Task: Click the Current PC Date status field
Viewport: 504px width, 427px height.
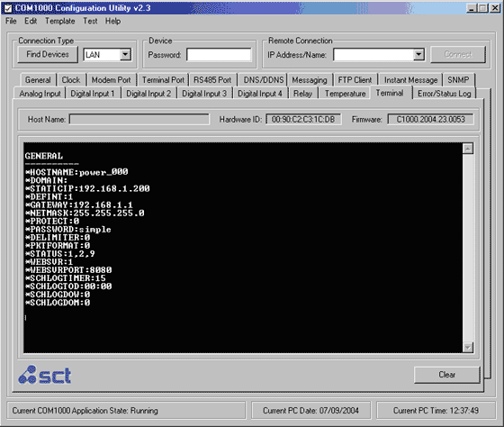Action: tap(310, 411)
